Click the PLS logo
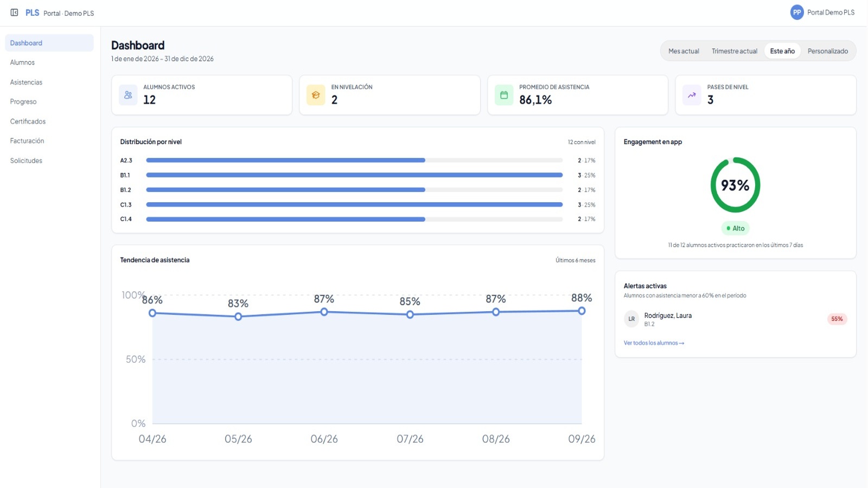 33,12
